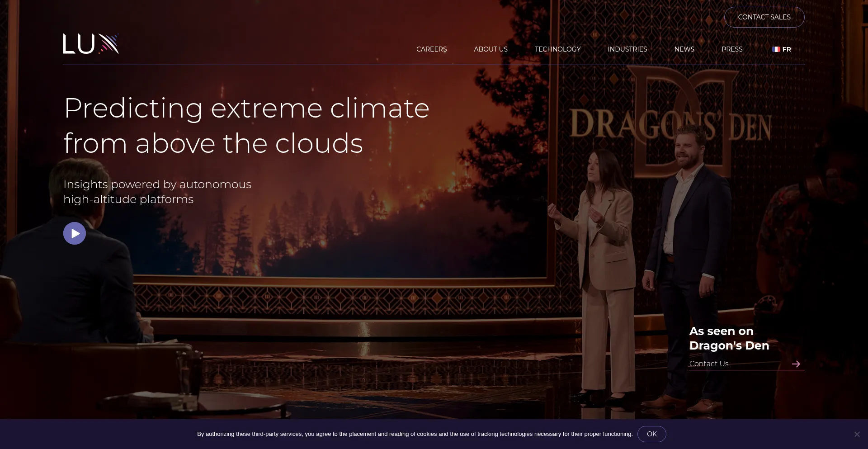Click the arrow beside Contact Us
This screenshot has width=868, height=449.
(796, 364)
